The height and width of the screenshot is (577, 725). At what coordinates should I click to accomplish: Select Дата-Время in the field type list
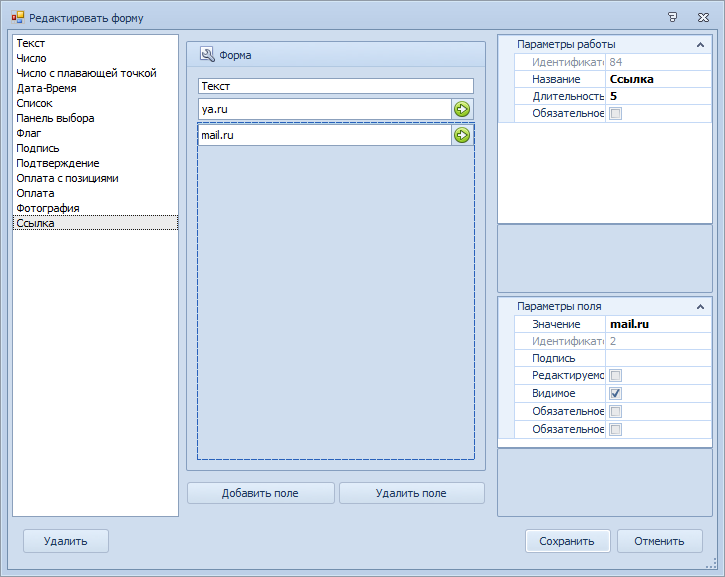point(46,88)
